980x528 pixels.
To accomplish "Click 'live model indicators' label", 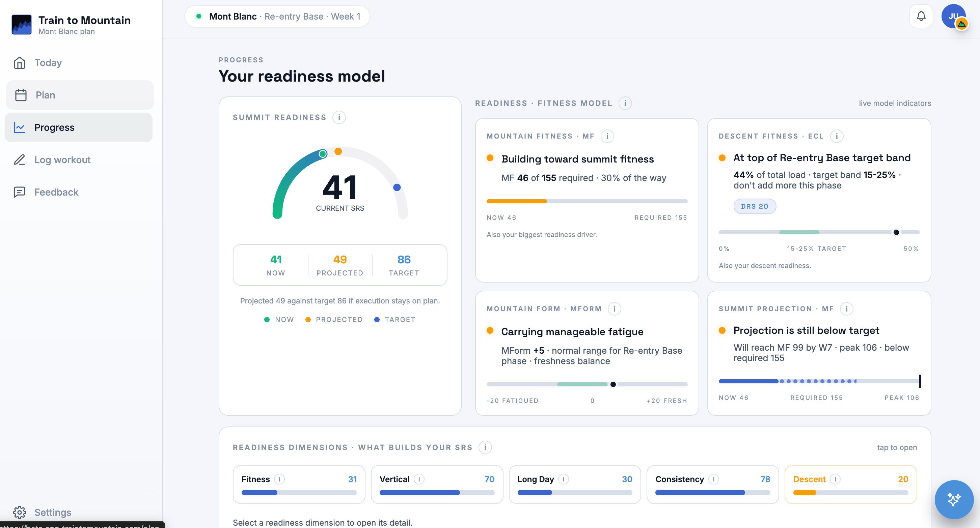I will coord(895,103).
